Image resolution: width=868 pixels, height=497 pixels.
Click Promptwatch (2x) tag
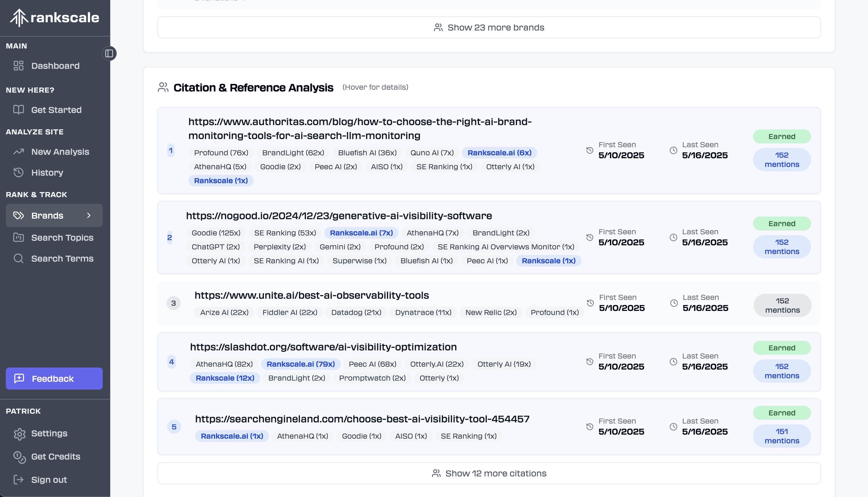point(372,378)
